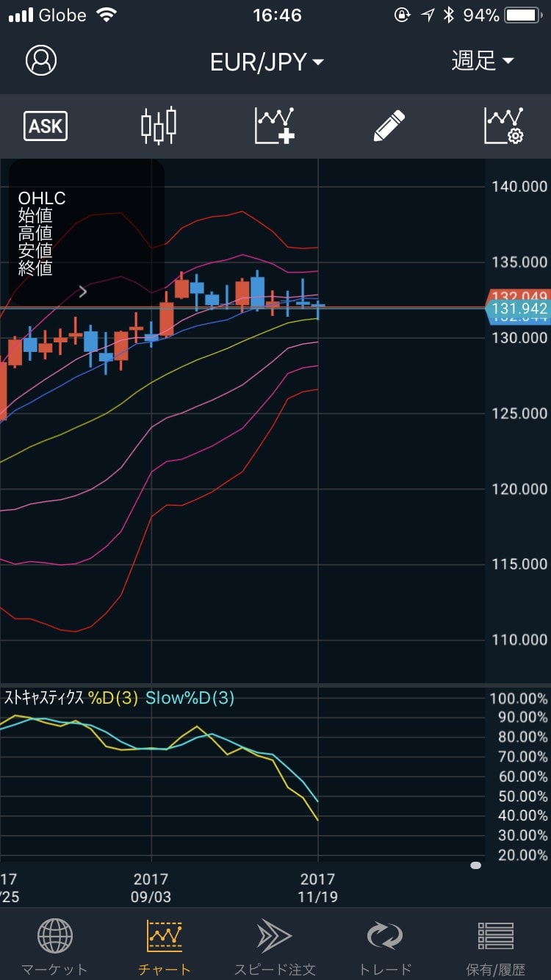Change the 週足 timeframe dropdown
This screenshot has width=551, height=980.
point(483,61)
